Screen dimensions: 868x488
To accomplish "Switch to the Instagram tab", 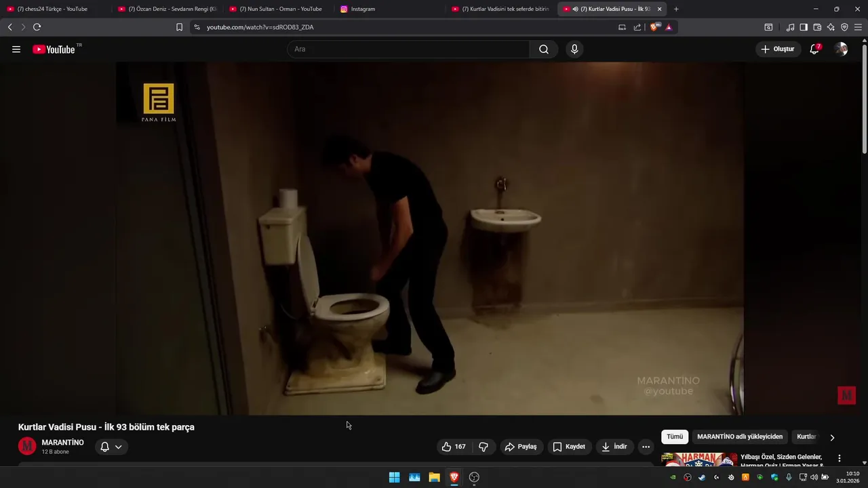I will pyautogui.click(x=389, y=9).
